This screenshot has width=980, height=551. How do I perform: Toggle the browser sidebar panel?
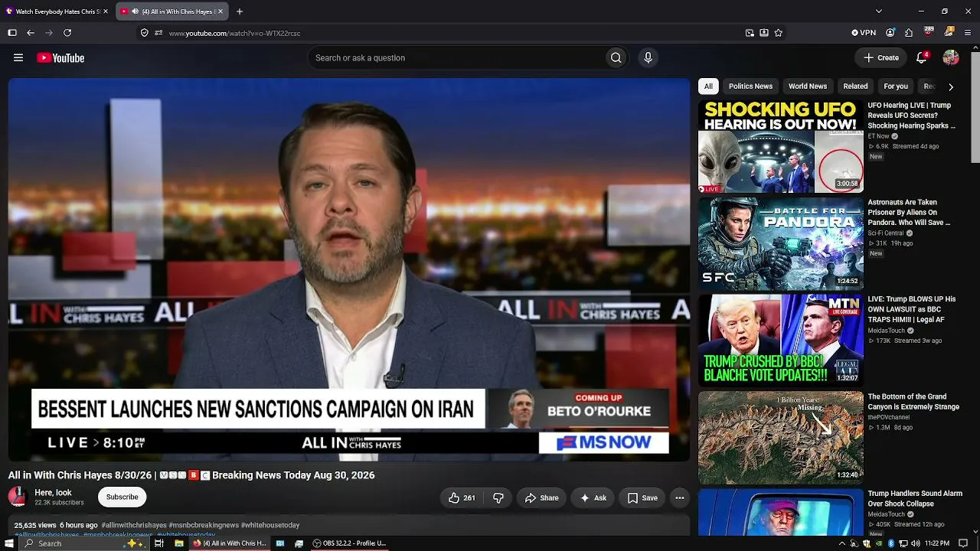pos(12,33)
